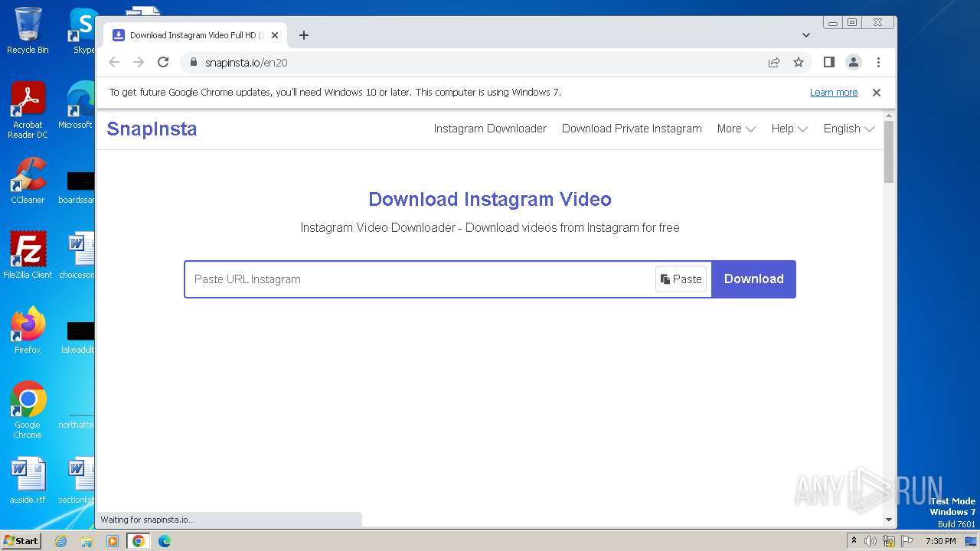
Task: Open Windows Media Player in taskbar
Action: (x=113, y=541)
